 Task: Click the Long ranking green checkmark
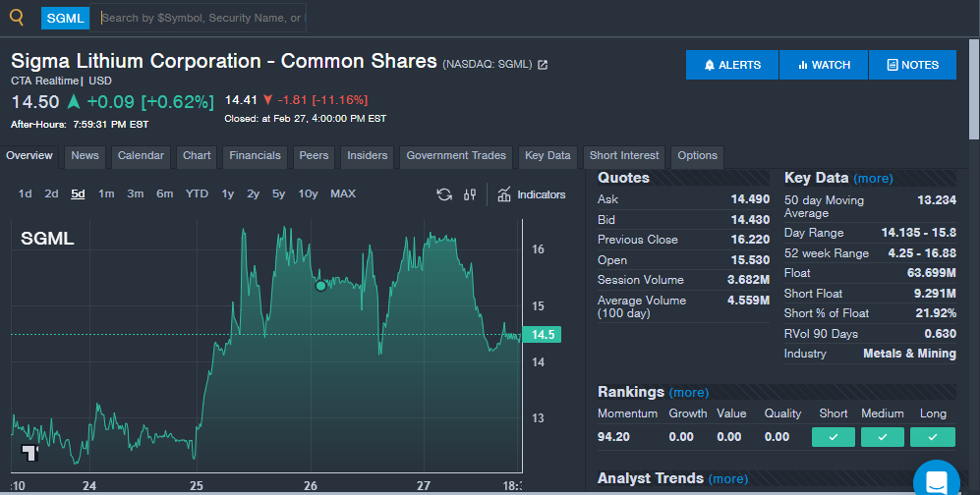coord(933,437)
